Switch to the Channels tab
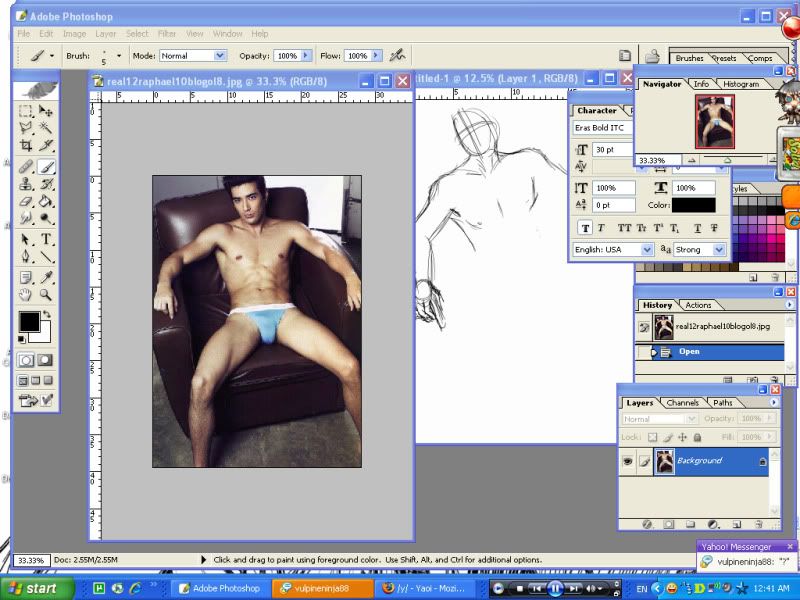 (683, 403)
